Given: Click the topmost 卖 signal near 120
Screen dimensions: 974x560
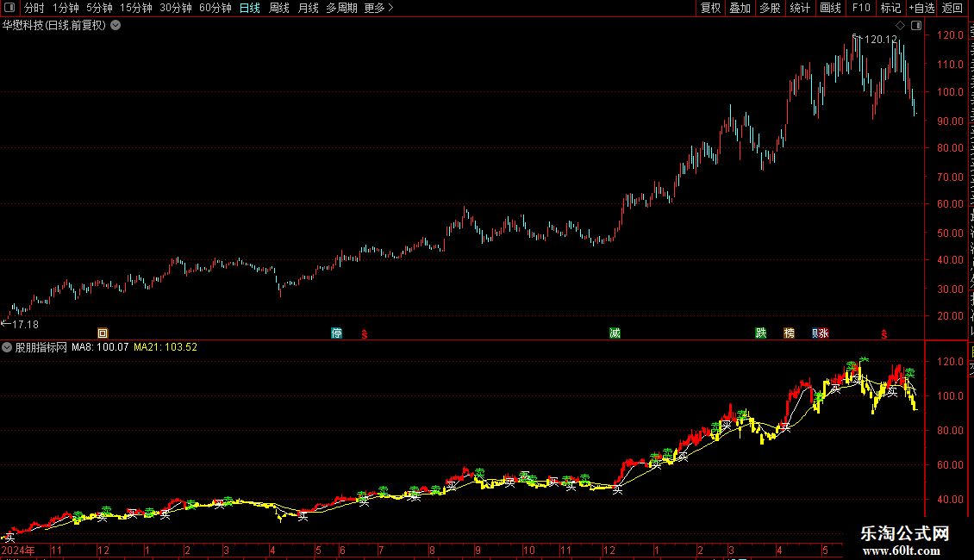Looking at the screenshot, I should [864, 361].
